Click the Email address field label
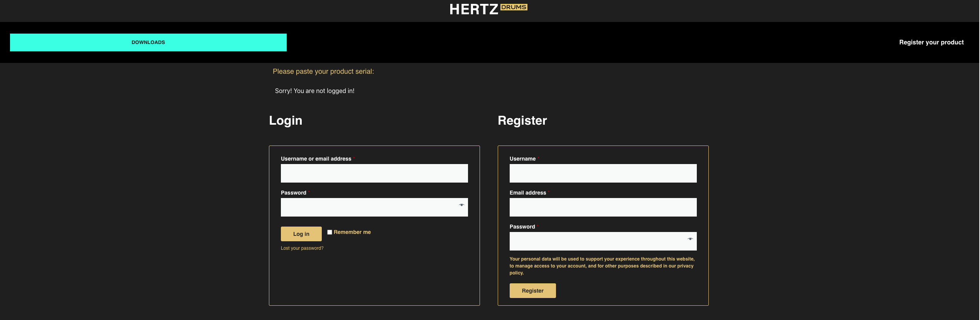Screen dimensions: 980x320 (x=527, y=193)
